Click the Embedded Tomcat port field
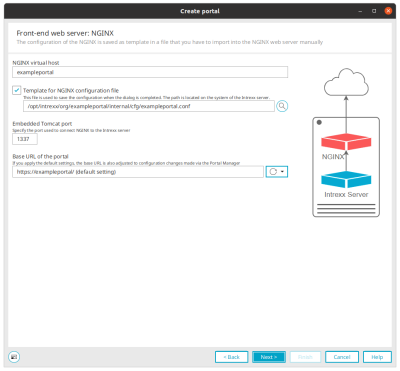This screenshot has height=371, width=400. point(25,139)
